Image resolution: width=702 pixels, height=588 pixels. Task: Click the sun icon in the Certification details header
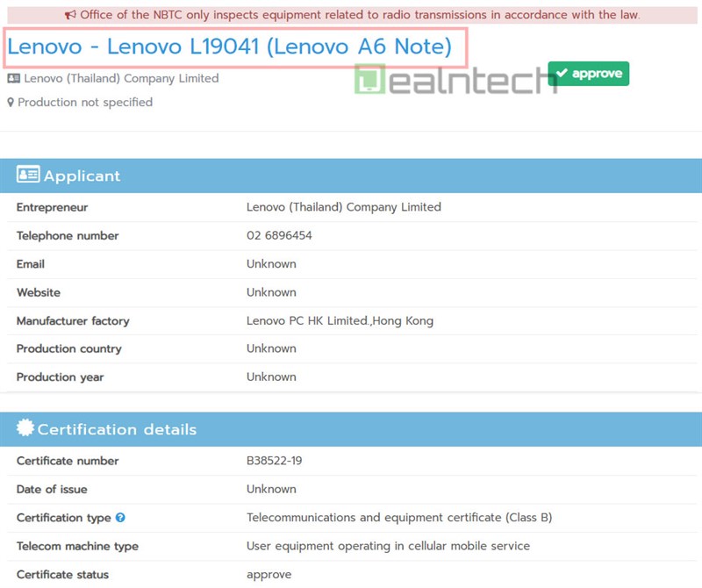(23, 429)
